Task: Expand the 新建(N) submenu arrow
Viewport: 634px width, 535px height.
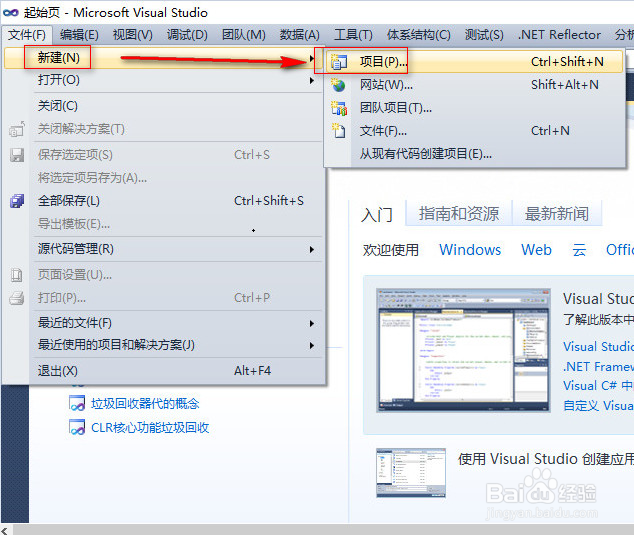Action: tap(311, 59)
